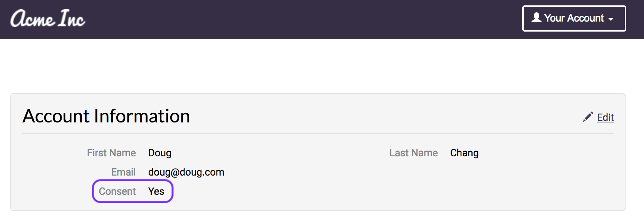This screenshot has width=644, height=221.
Task: Click the "Account" word in the panel heading
Action: (x=56, y=116)
